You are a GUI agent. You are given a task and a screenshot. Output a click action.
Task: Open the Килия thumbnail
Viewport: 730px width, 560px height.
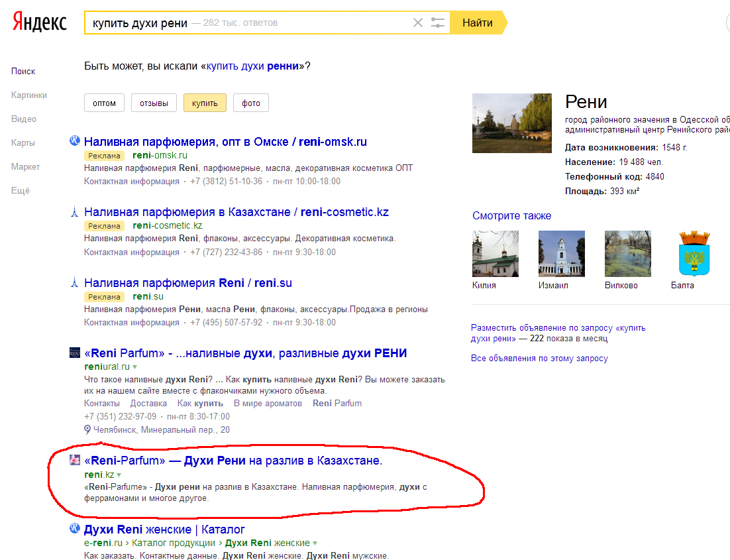(495, 254)
